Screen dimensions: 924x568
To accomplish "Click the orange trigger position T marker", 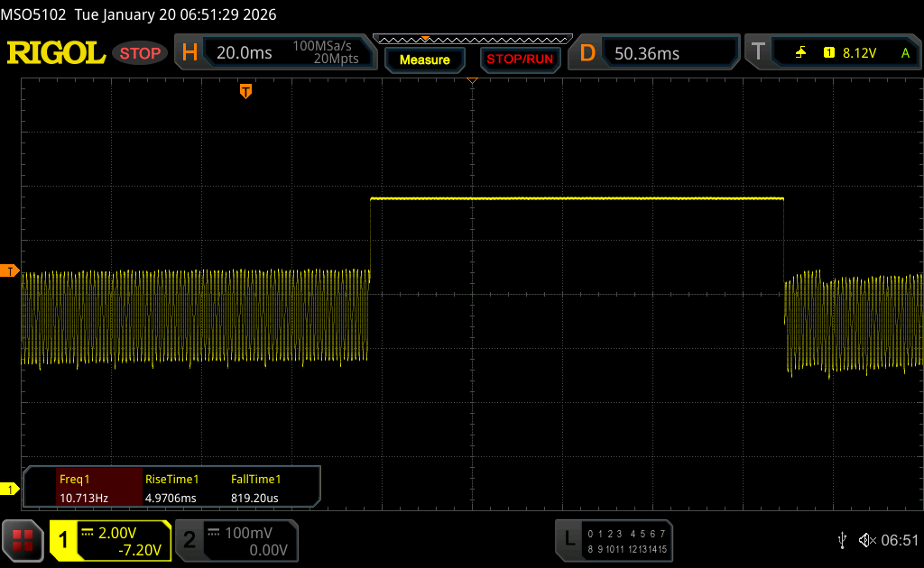I will pos(245,91).
